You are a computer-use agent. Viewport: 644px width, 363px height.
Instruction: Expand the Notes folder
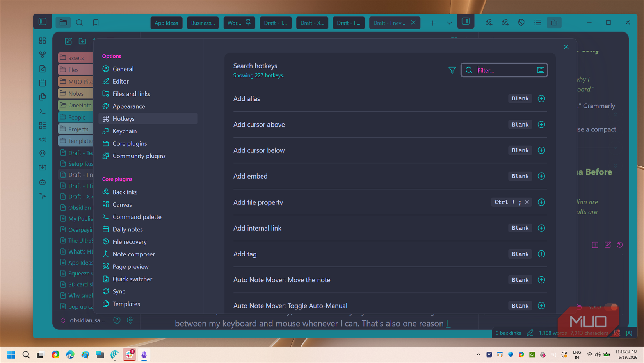pyautogui.click(x=76, y=93)
